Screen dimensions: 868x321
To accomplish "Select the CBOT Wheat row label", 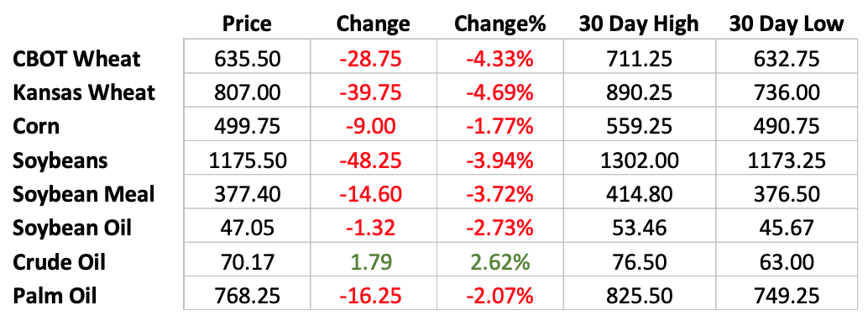I will pos(77,59).
